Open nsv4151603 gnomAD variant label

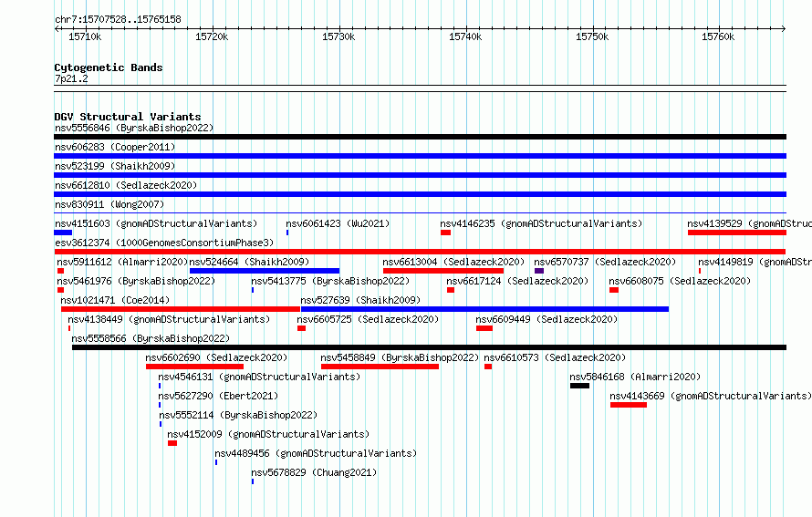(156, 223)
